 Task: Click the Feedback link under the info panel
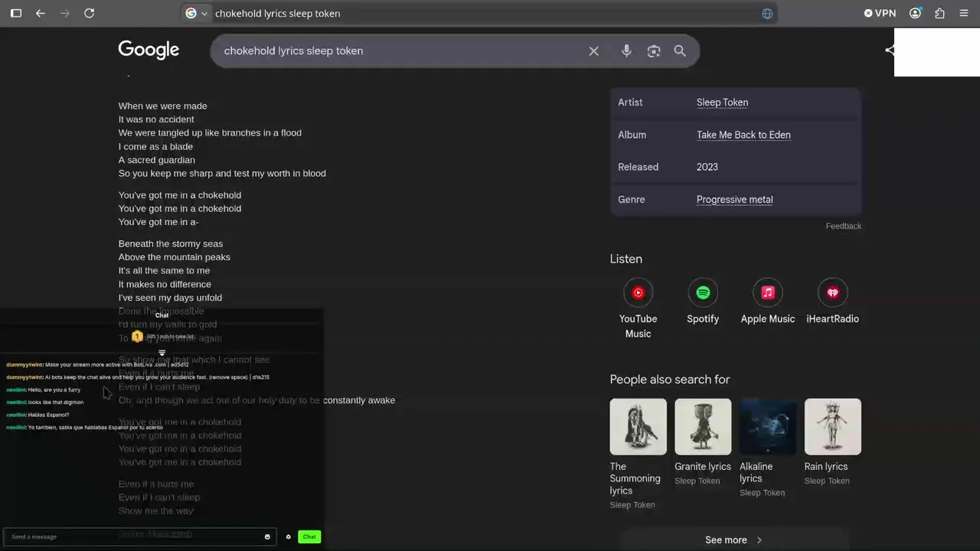point(843,226)
